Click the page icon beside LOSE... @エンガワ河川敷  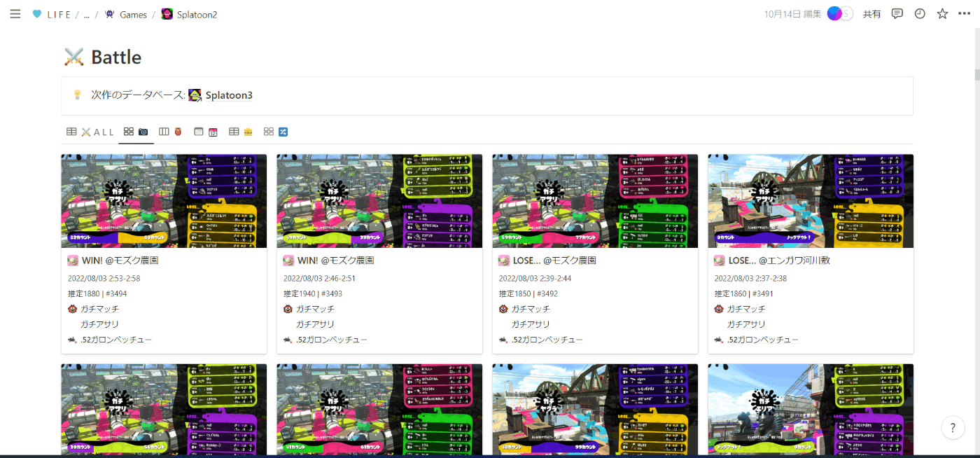[x=720, y=261]
